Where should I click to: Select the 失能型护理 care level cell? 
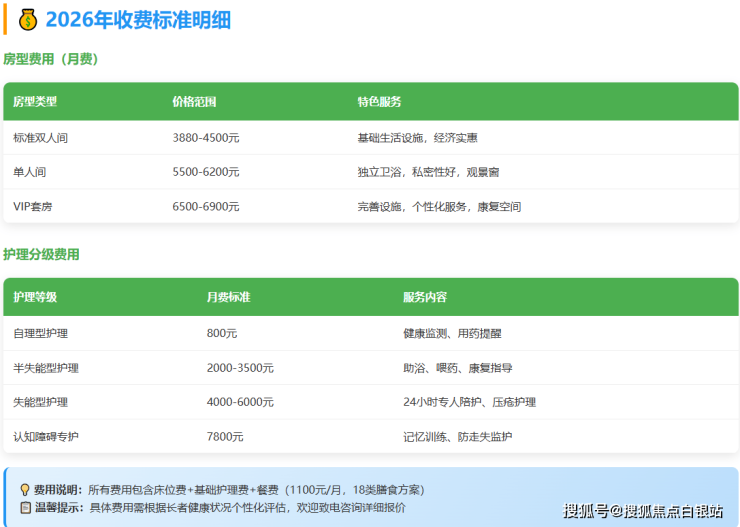pyautogui.click(x=41, y=402)
